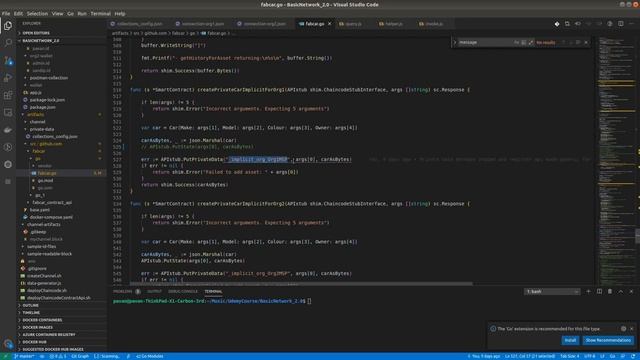Viewport: 640px width, 360px height.
Task: Expand the private-data folder
Action: click(42, 129)
